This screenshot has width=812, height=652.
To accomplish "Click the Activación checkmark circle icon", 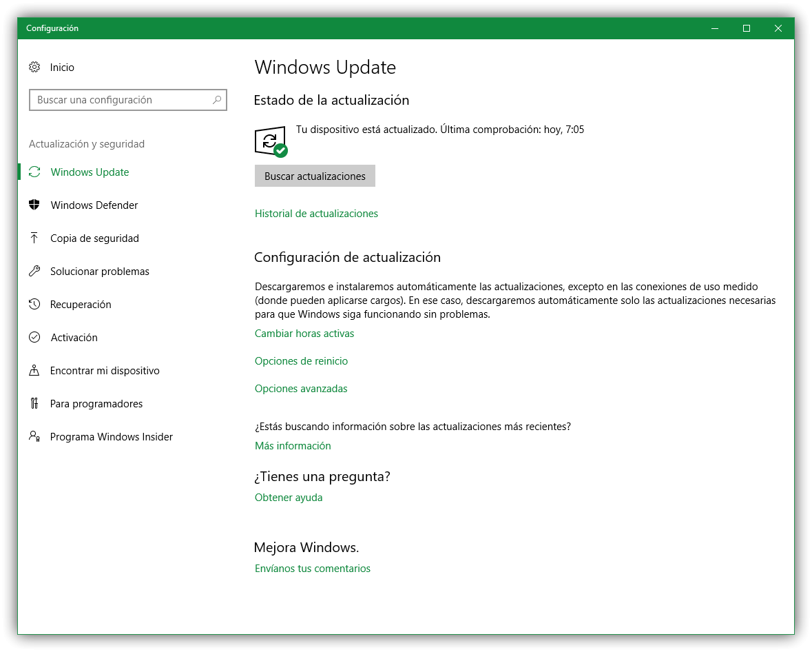I will 34,338.
